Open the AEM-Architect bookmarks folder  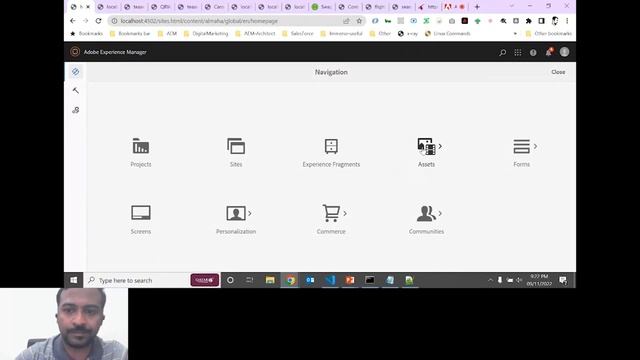255,33
